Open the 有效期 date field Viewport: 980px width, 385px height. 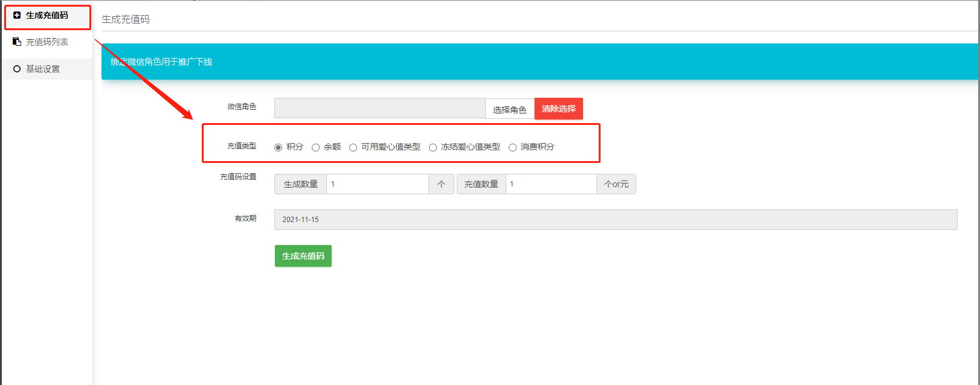tap(615, 220)
